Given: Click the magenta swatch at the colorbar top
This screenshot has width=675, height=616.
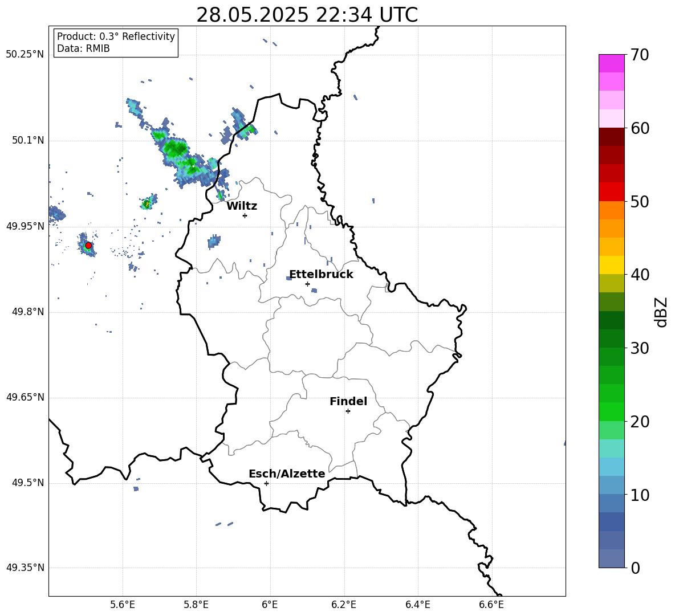Looking at the screenshot, I should (x=611, y=64).
